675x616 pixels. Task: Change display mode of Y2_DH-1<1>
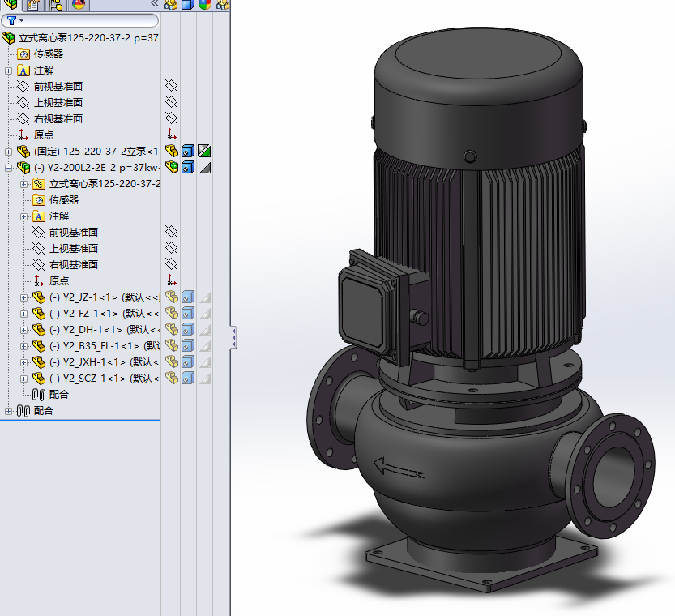[x=188, y=329]
